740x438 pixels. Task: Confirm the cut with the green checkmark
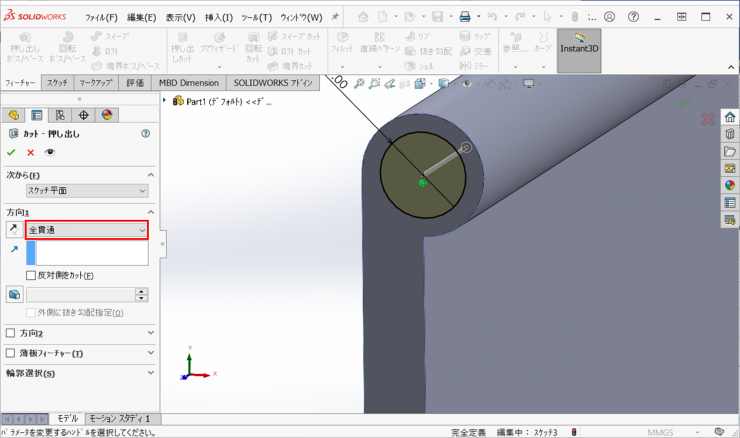pos(11,152)
